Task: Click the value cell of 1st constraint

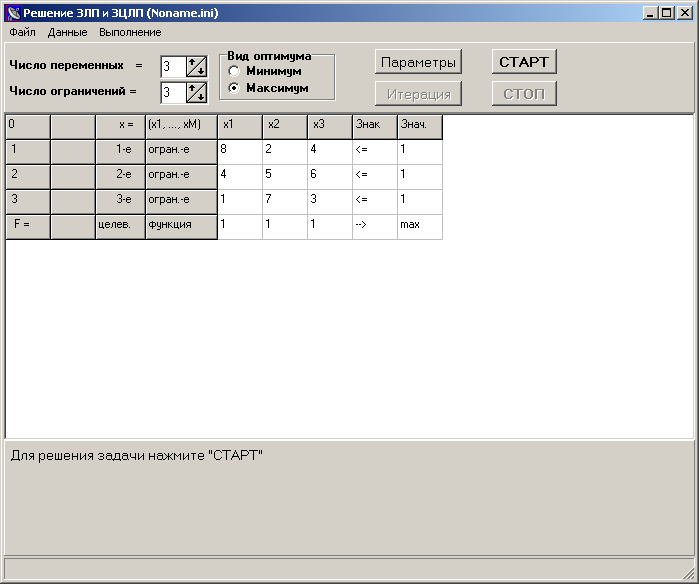Action: pyautogui.click(x=420, y=152)
